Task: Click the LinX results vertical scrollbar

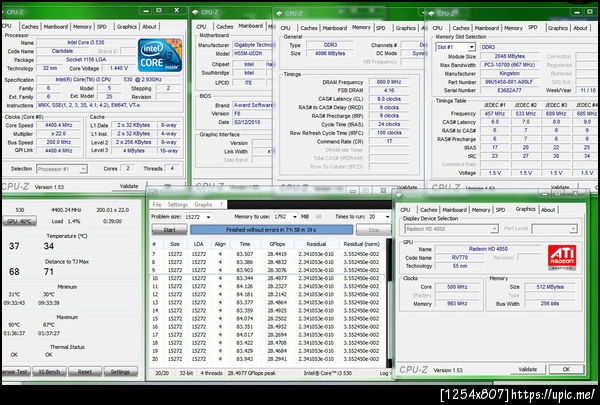Action: (x=389, y=302)
